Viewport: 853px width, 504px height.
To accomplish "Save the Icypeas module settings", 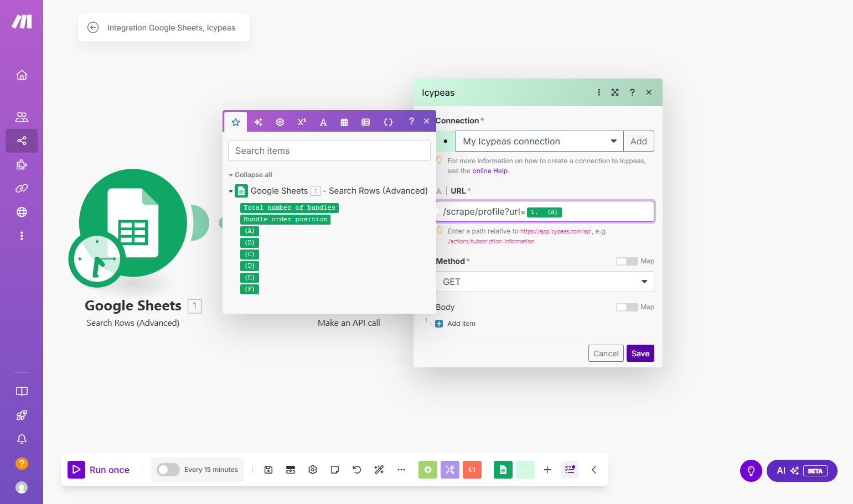I will tap(640, 354).
